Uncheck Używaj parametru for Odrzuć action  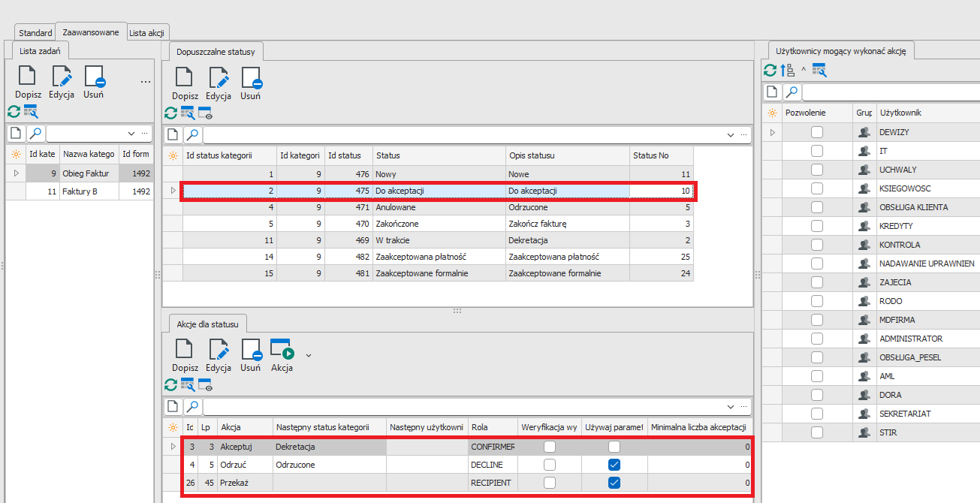point(614,465)
